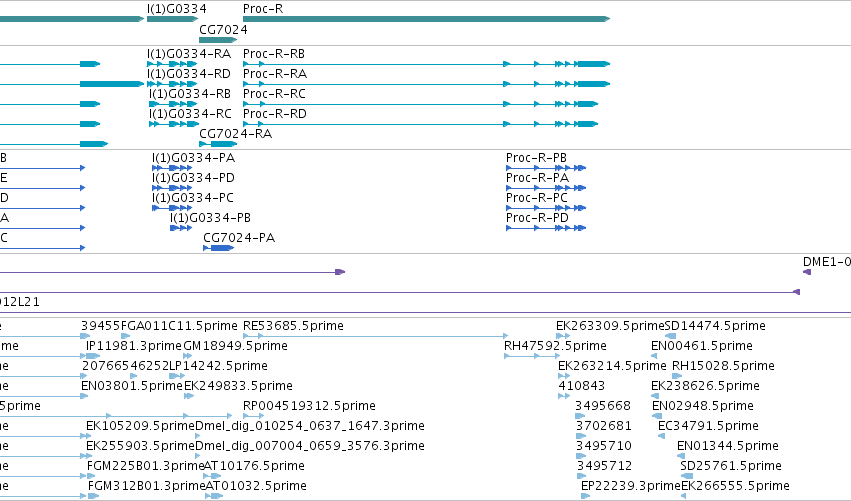Click the Proc-R-RB transcript label
This screenshot has width=851, height=501.
click(274, 54)
